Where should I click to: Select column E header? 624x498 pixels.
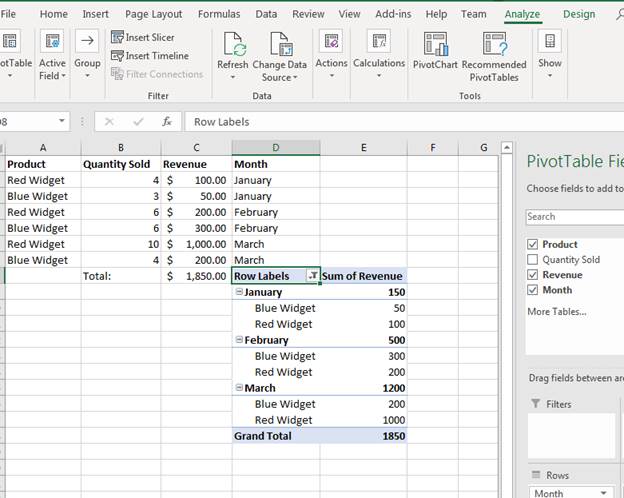(x=363, y=148)
